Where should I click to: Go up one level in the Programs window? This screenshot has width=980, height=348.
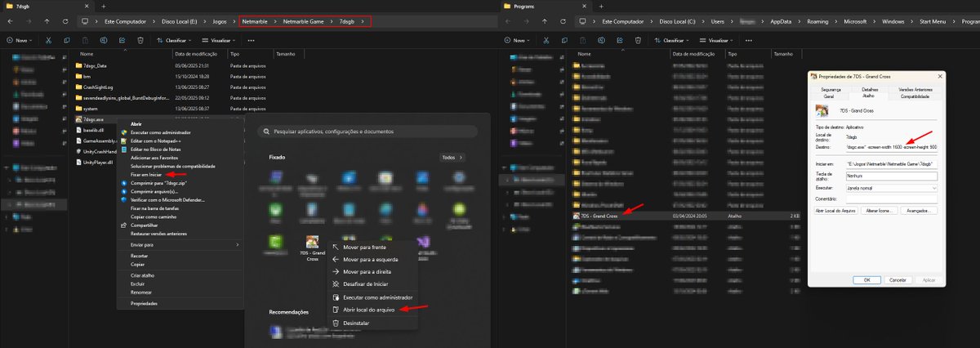point(543,20)
